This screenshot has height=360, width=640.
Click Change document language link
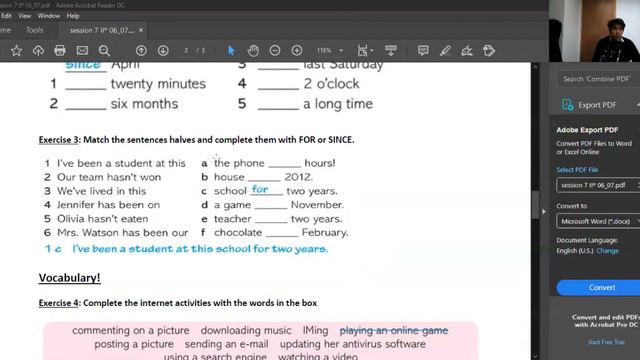click(x=607, y=251)
